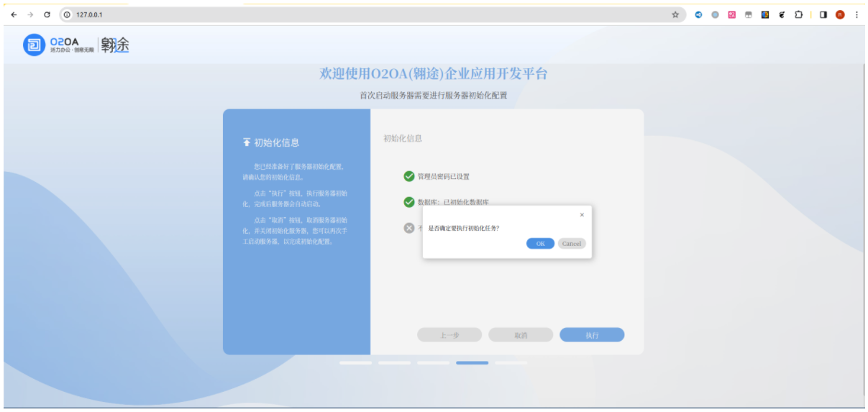
Task: Open the Chrome profile avatar
Action: (x=840, y=14)
